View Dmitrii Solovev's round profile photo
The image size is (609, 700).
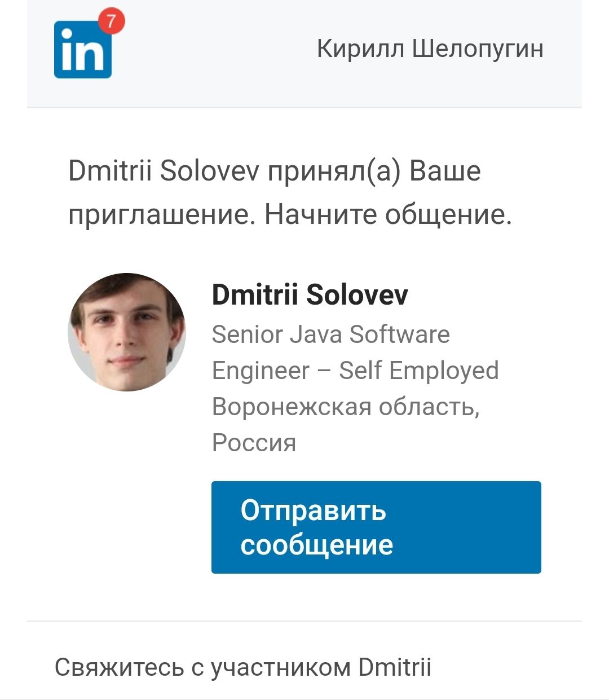tap(127, 332)
